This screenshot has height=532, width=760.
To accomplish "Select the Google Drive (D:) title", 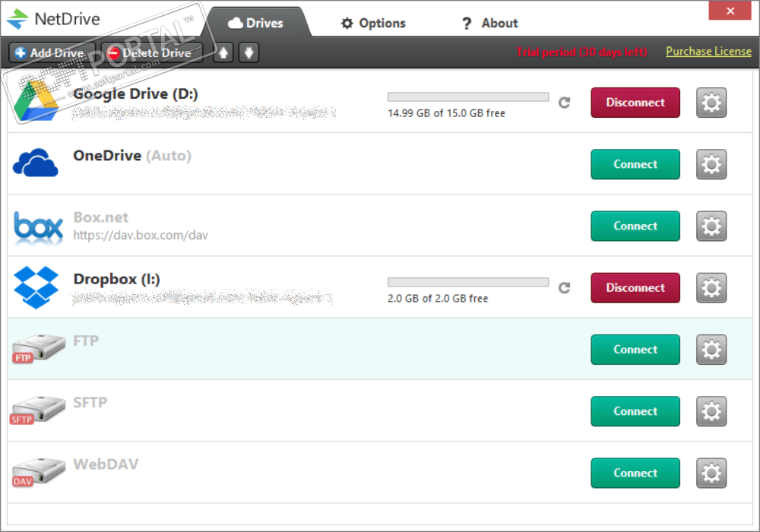I will click(x=135, y=94).
